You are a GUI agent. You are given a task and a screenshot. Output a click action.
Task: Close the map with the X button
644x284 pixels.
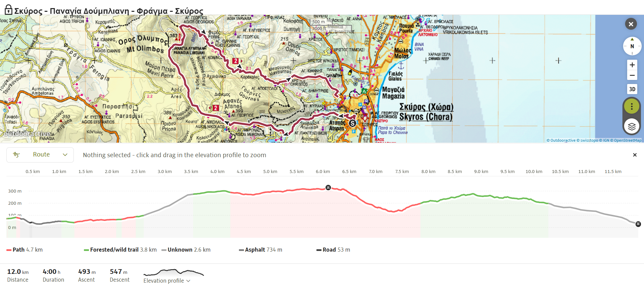click(631, 24)
